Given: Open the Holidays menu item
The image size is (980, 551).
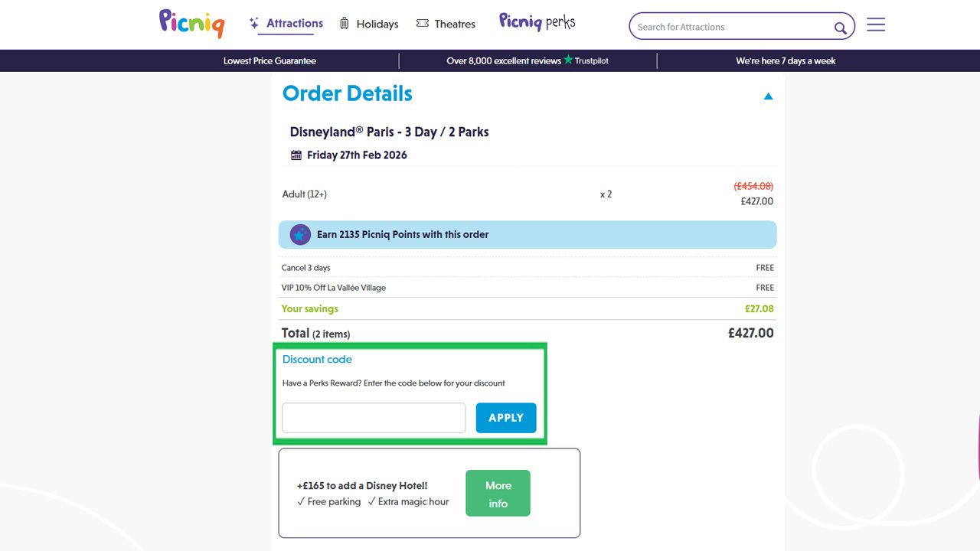Looking at the screenshot, I should (377, 24).
